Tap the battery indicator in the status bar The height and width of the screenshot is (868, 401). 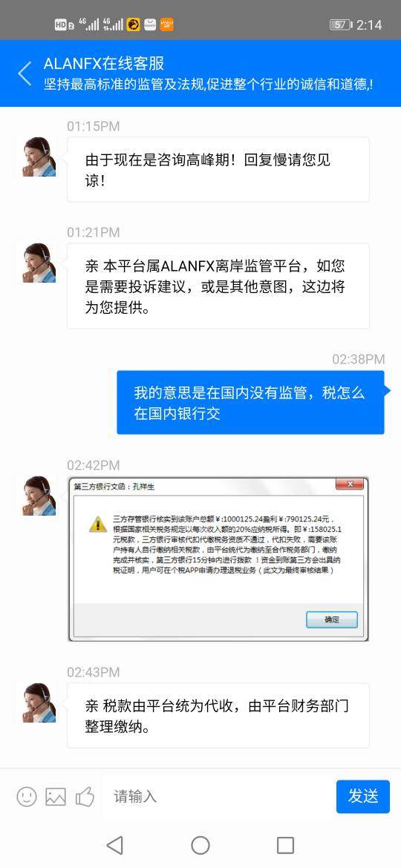(x=341, y=24)
